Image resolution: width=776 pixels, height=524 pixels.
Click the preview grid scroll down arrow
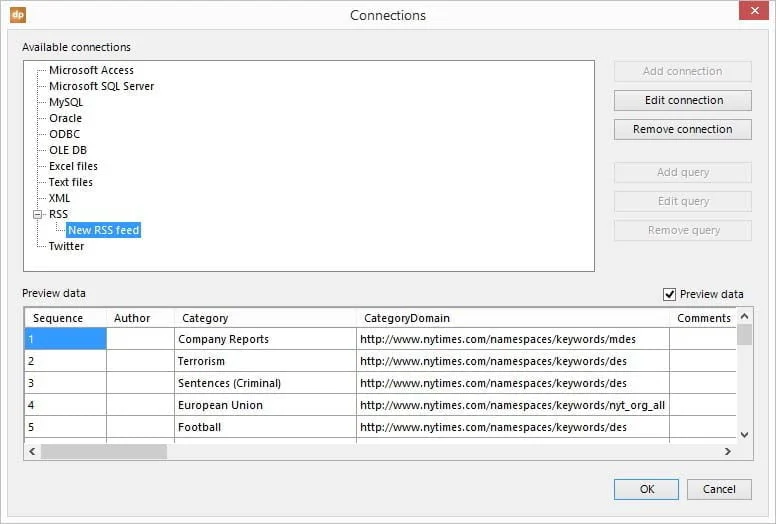(x=744, y=435)
